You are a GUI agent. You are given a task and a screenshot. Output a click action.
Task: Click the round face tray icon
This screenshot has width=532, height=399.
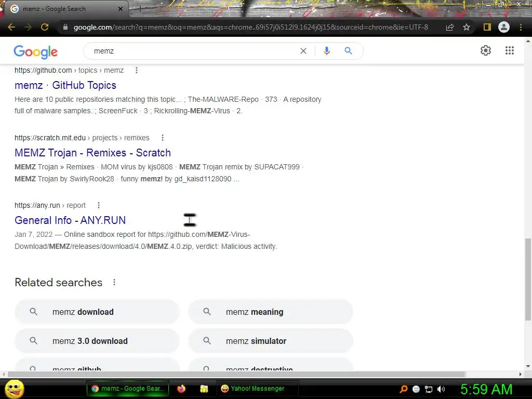pyautogui.click(x=416, y=389)
